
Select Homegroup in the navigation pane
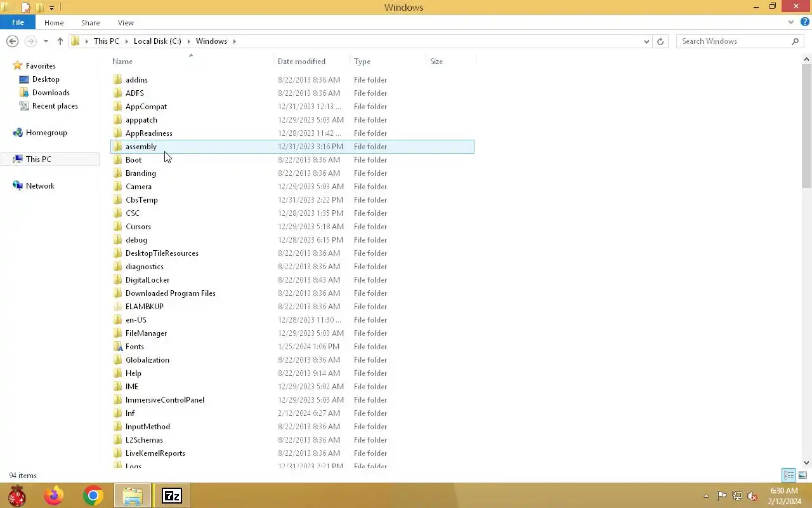pos(46,133)
